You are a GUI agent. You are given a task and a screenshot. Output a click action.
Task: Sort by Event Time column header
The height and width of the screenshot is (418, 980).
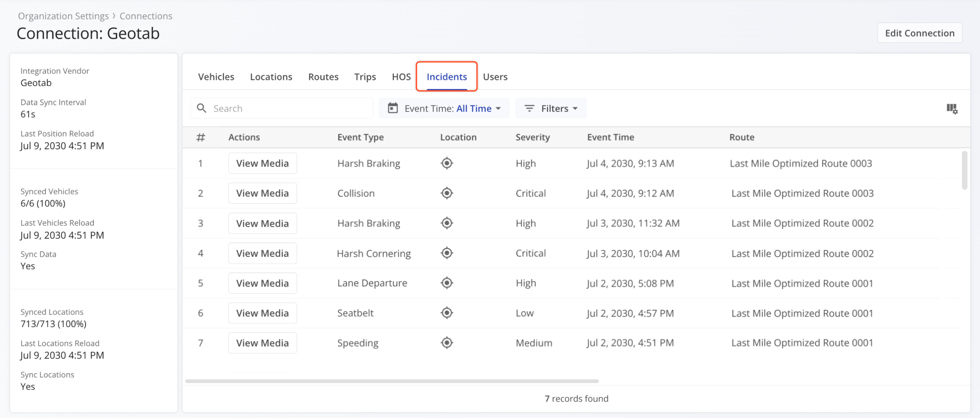[611, 137]
